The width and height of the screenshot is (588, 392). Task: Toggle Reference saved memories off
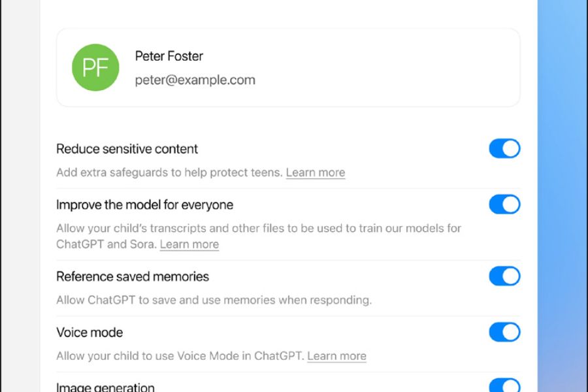504,276
